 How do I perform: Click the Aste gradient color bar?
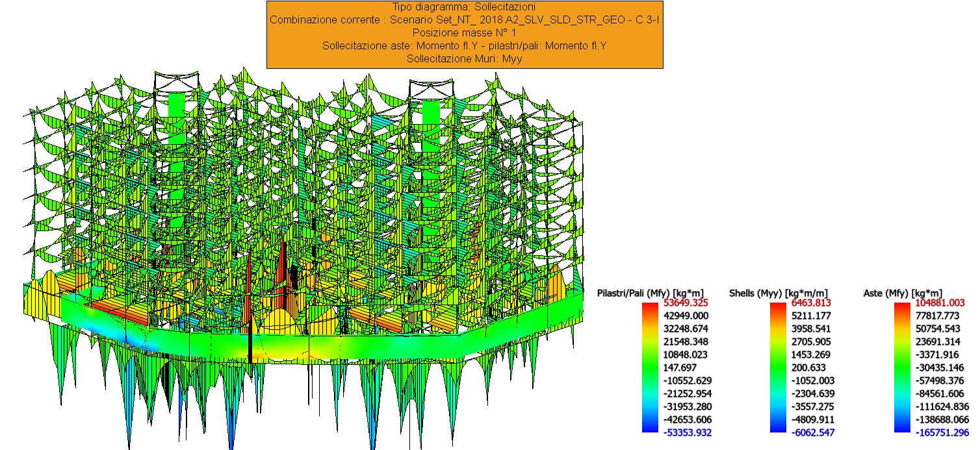point(902,368)
